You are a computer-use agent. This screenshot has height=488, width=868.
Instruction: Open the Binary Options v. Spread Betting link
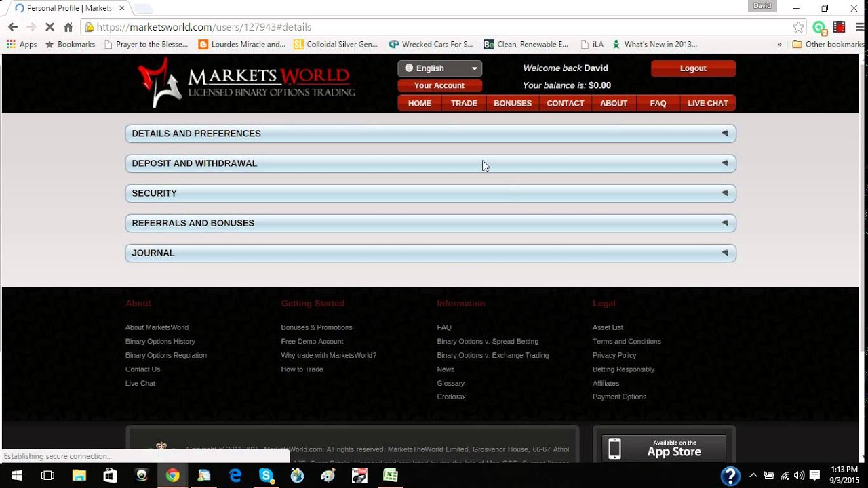[x=488, y=342]
